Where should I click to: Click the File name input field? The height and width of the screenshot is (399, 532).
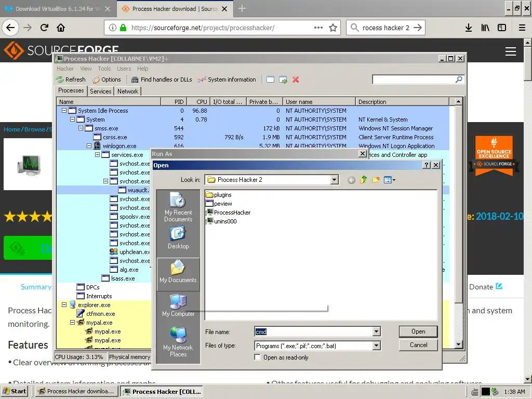313,331
